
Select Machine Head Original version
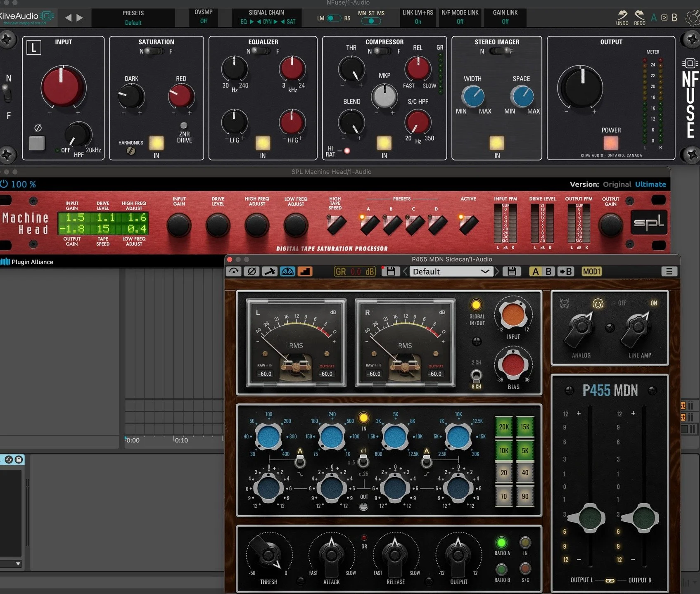pos(617,184)
